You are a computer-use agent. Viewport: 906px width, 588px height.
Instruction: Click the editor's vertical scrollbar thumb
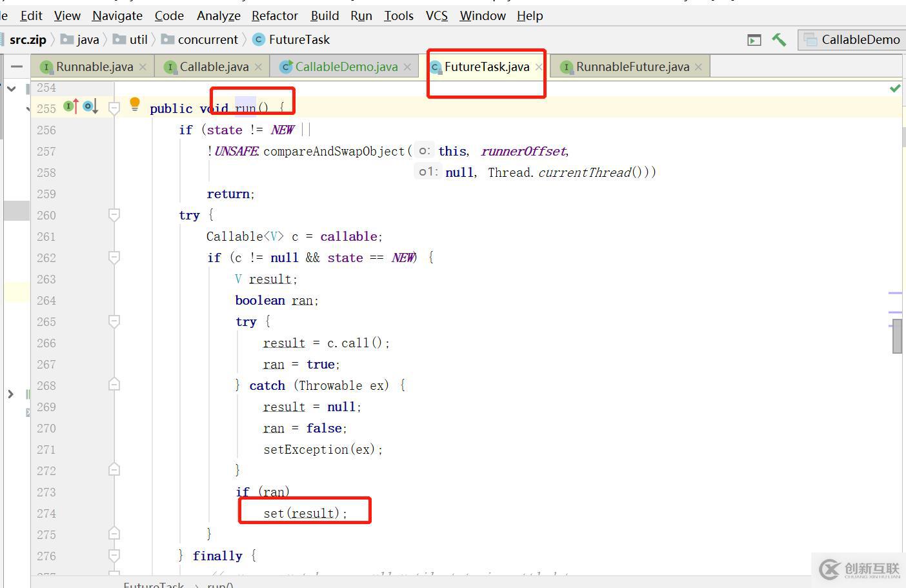(x=897, y=336)
